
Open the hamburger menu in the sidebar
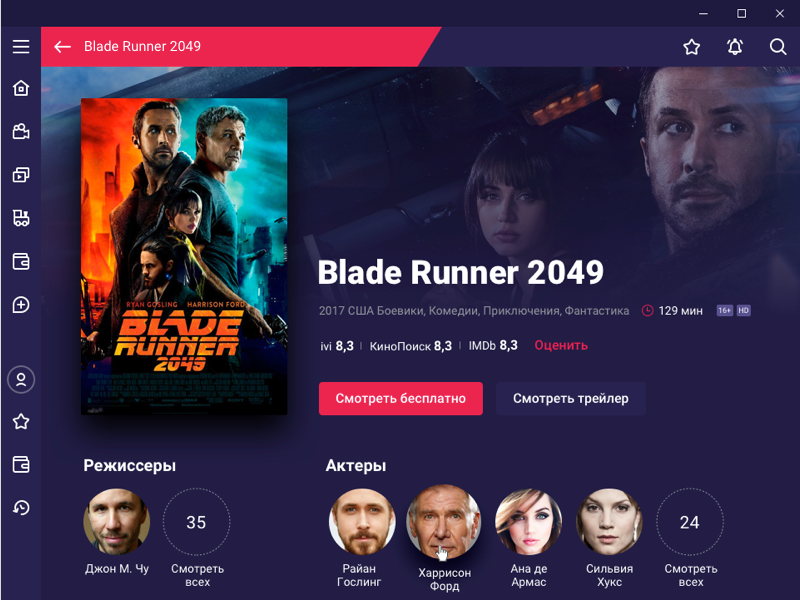[21, 47]
